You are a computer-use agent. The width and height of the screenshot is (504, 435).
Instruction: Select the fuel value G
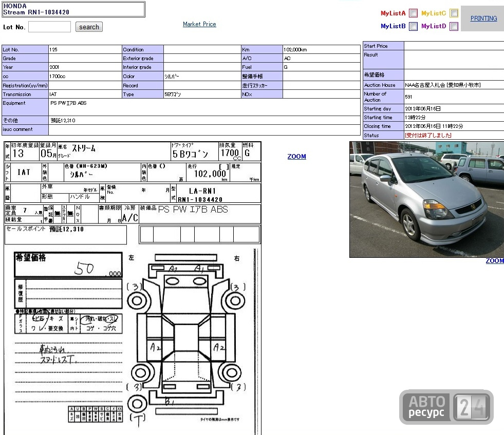click(286, 67)
